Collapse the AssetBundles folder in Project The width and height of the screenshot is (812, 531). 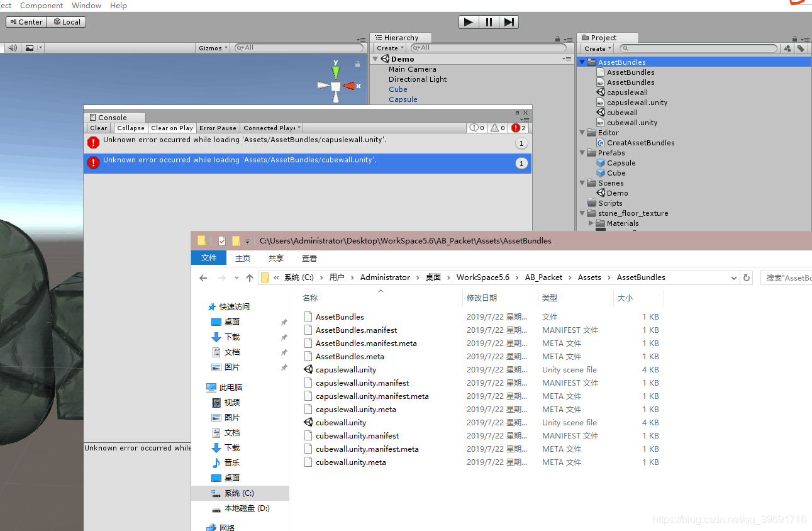[x=582, y=62]
